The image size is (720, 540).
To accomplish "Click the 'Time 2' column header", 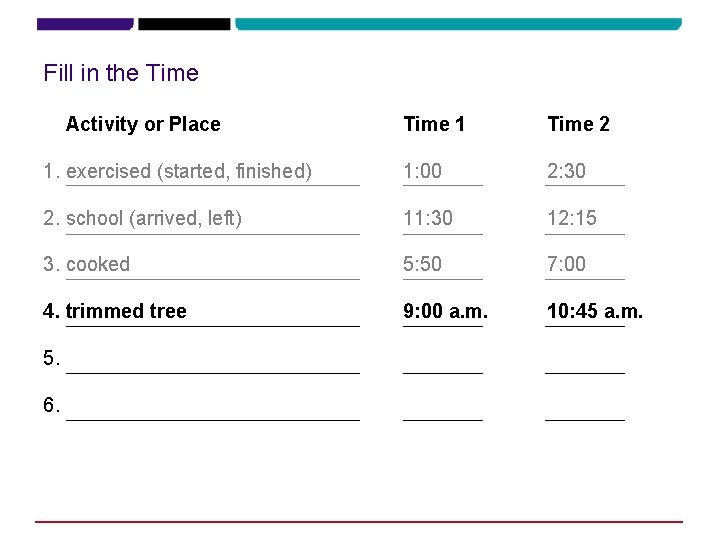I will [578, 124].
